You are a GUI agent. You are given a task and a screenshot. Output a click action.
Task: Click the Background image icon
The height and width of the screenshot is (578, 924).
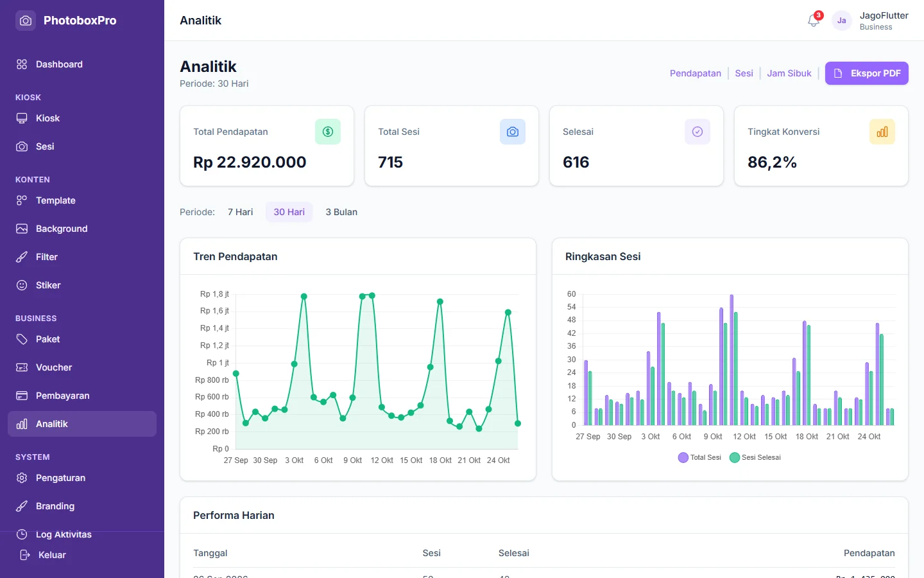pos(22,229)
